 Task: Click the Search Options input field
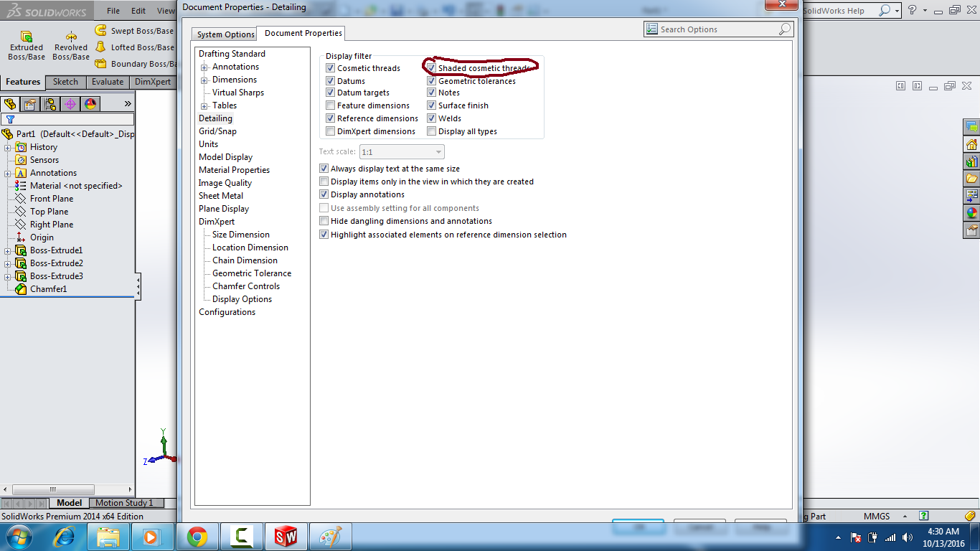click(x=718, y=29)
